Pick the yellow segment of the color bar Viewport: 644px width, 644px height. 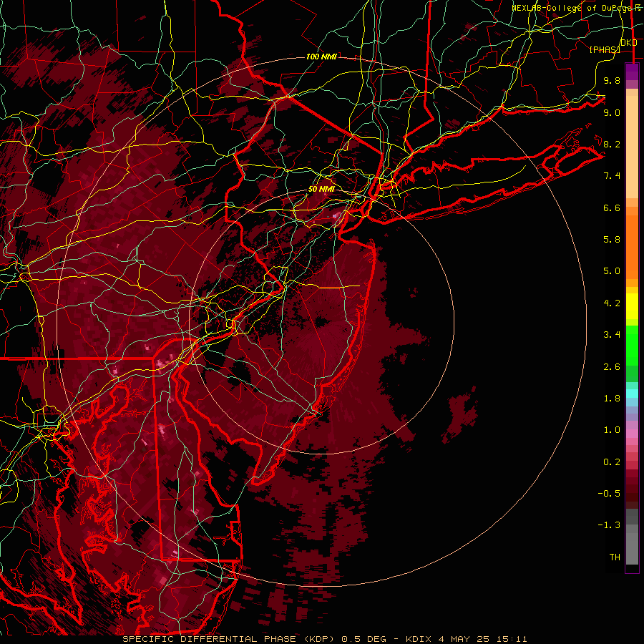point(632,306)
